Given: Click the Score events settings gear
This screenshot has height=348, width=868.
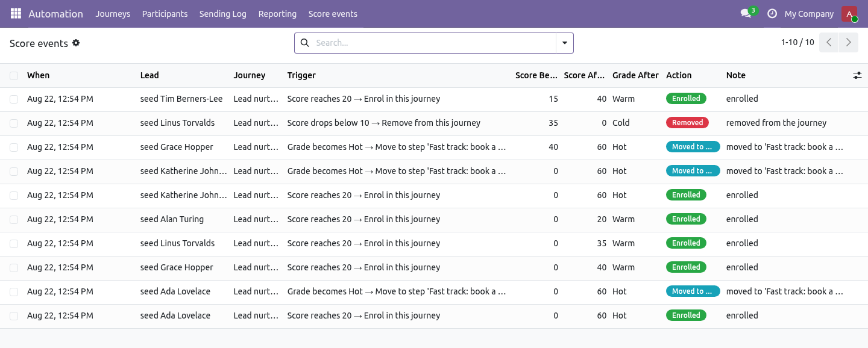Looking at the screenshot, I should tap(76, 43).
